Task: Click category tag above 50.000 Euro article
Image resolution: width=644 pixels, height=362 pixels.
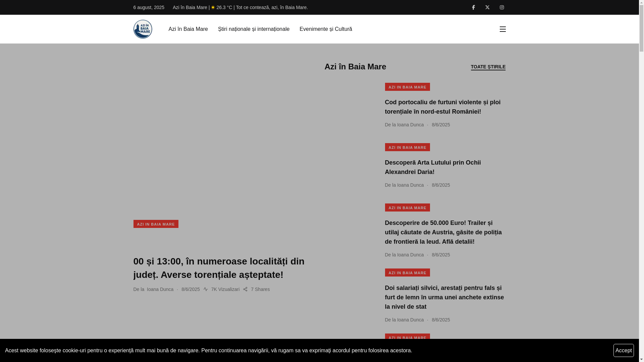Action: point(408,207)
